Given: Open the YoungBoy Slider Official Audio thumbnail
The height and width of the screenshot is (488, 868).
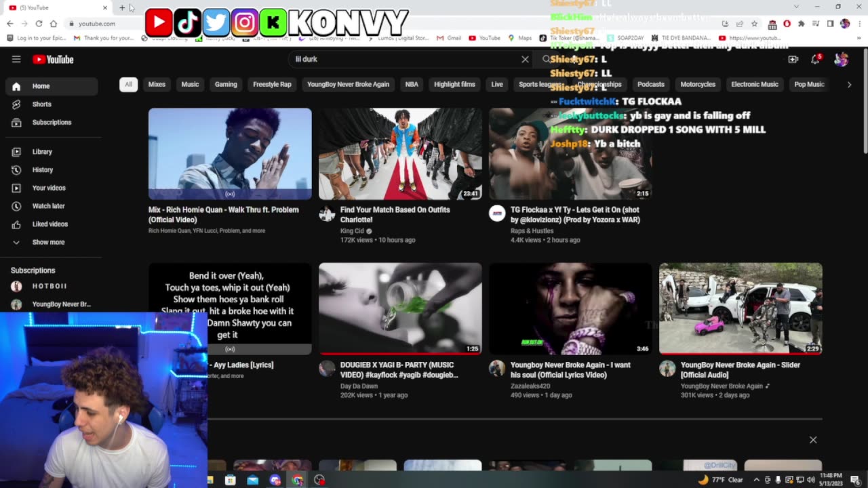Looking at the screenshot, I should tap(741, 308).
